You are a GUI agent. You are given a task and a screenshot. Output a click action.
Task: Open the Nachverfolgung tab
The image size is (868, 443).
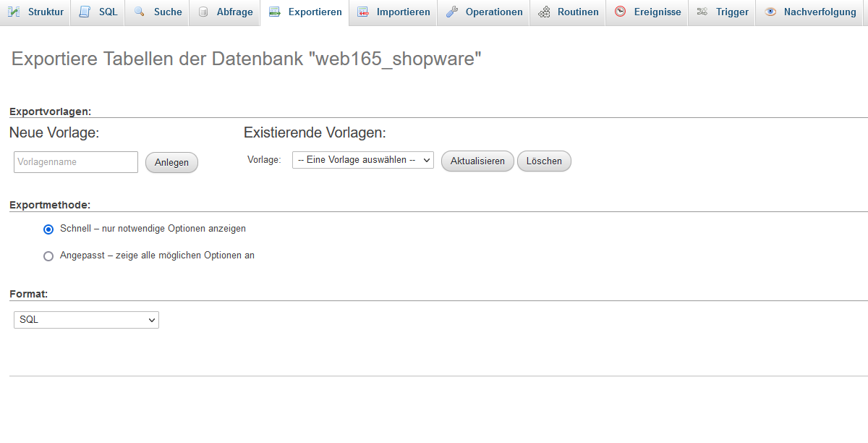pyautogui.click(x=810, y=12)
